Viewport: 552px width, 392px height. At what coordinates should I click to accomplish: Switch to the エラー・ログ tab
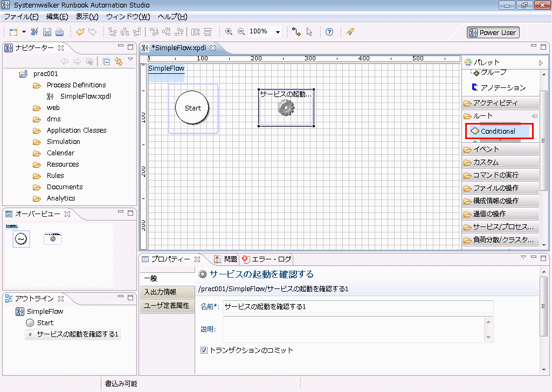pos(267,259)
